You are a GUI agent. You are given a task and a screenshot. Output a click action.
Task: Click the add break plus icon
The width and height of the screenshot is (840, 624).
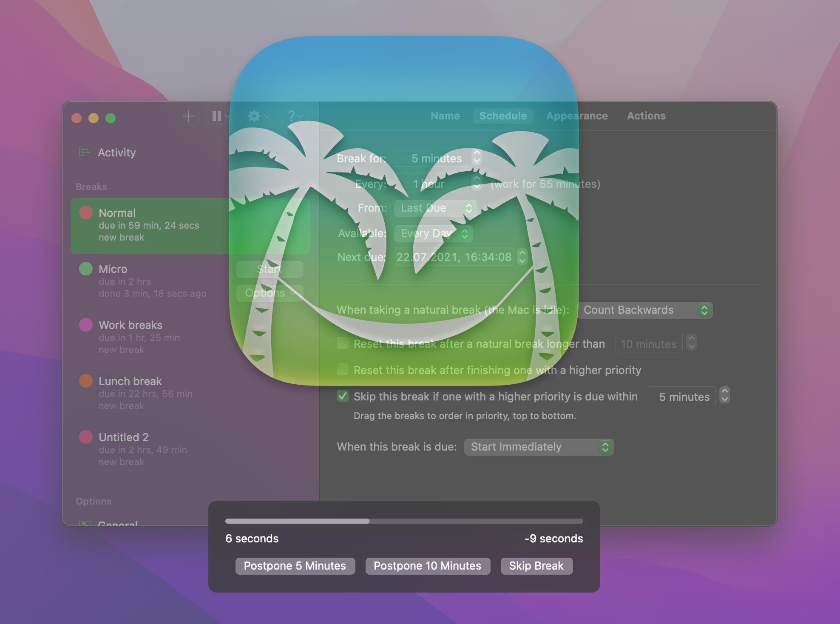(188, 116)
